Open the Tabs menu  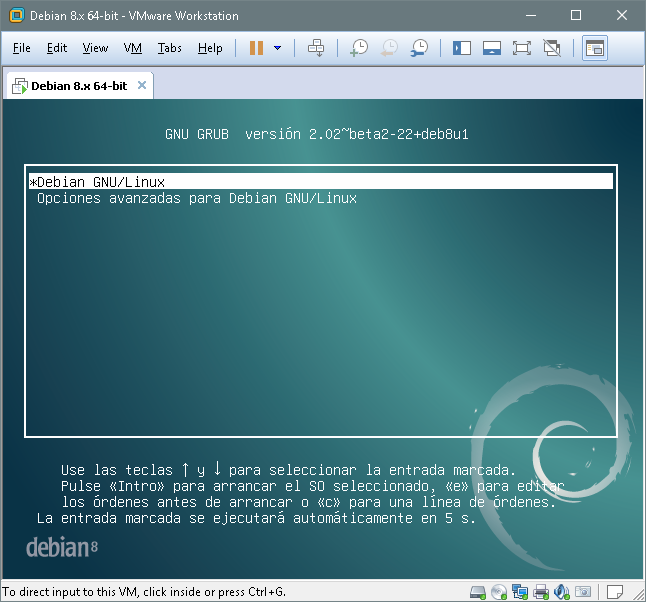170,48
